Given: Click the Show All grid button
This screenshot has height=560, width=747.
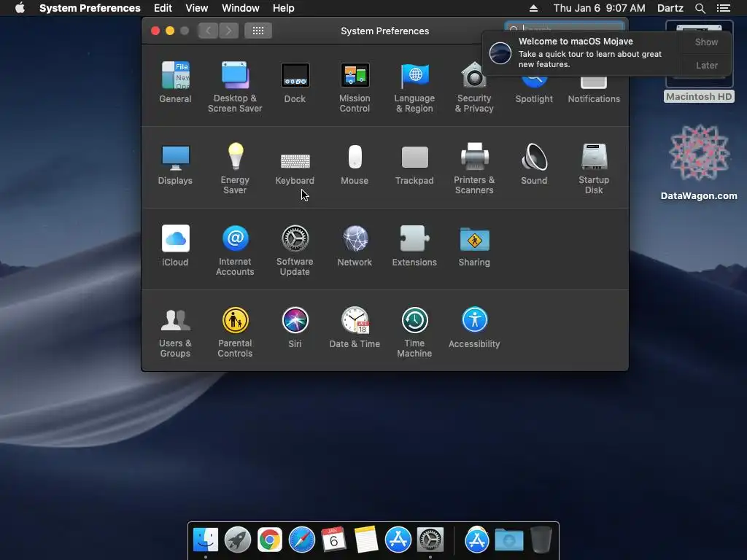Looking at the screenshot, I should [x=258, y=31].
